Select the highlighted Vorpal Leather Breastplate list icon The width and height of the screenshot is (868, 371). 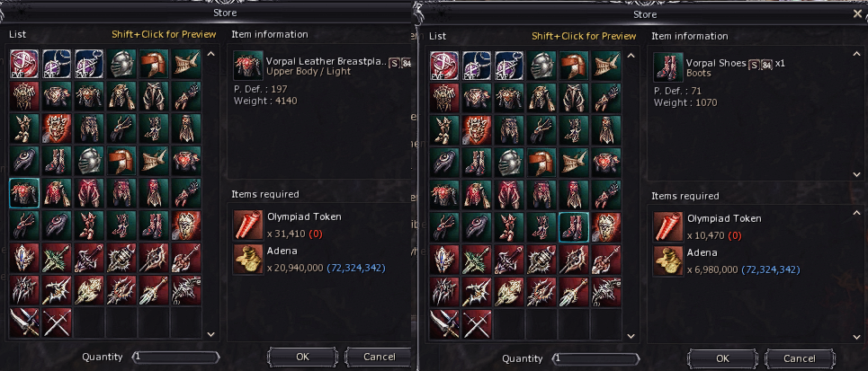(x=24, y=192)
